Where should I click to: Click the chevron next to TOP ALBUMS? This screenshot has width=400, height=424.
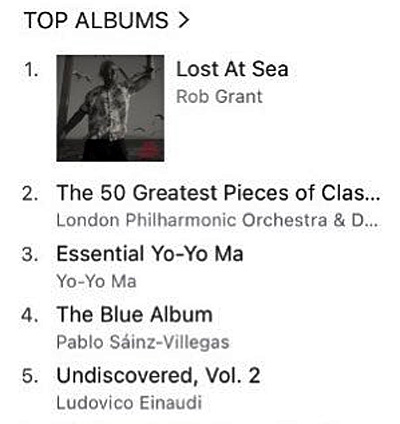184,20
